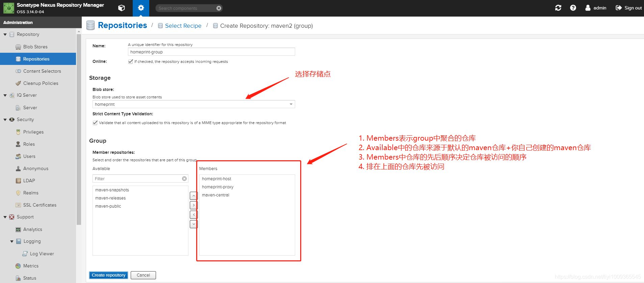Click the Sign out icon
Image resolution: width=644 pixels, height=283 pixels.
point(619,8)
